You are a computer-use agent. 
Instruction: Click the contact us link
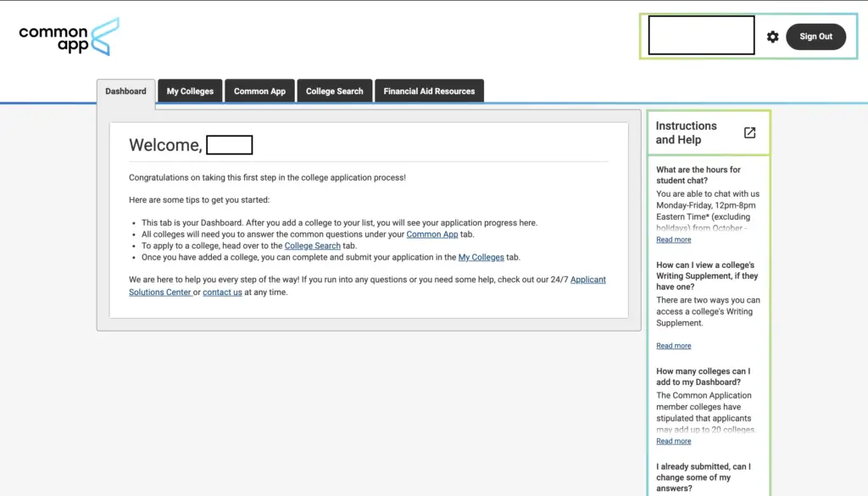tap(222, 293)
